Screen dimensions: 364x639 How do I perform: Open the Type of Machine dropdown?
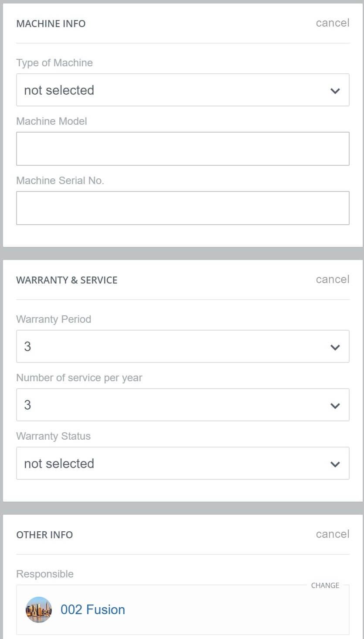pyautogui.click(x=183, y=90)
